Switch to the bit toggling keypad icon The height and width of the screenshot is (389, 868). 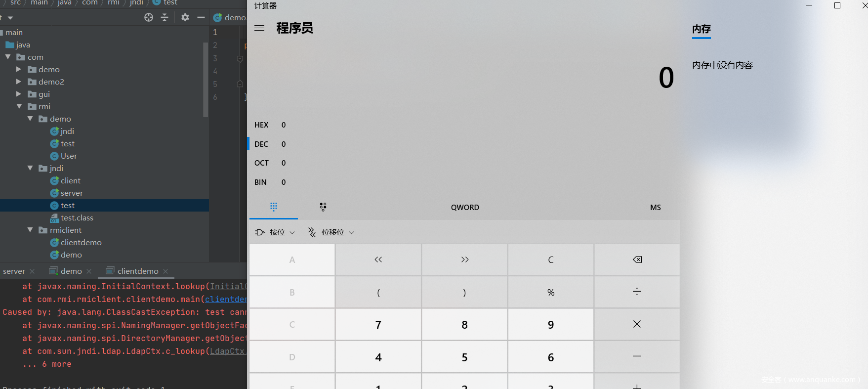pyautogui.click(x=323, y=207)
